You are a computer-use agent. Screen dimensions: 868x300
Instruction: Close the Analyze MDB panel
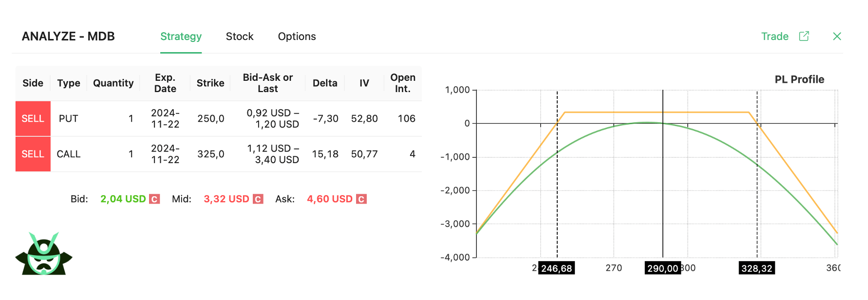pos(837,37)
